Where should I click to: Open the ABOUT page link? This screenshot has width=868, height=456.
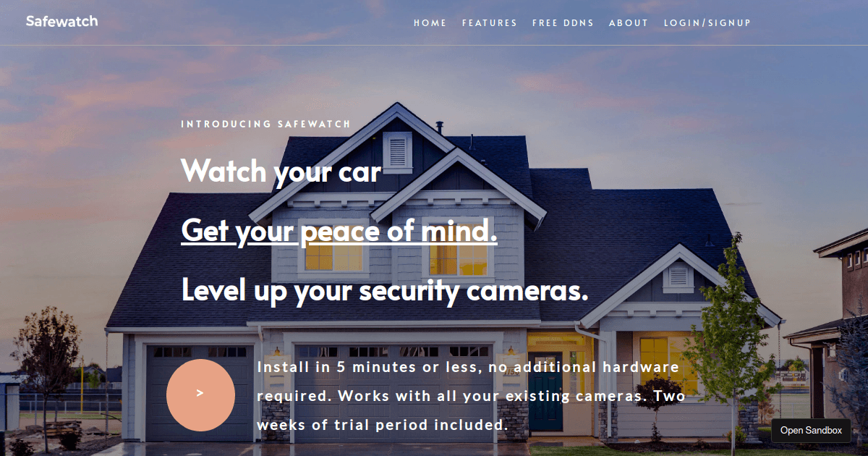click(x=629, y=23)
